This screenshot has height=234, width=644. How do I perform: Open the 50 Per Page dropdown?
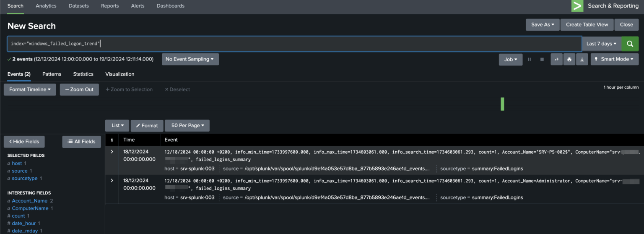pyautogui.click(x=187, y=126)
